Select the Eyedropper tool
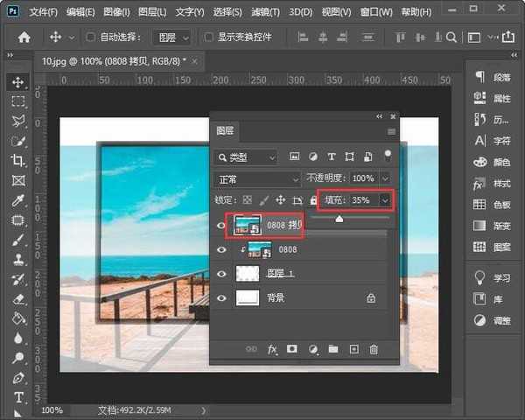The image size is (525, 420). click(x=18, y=200)
